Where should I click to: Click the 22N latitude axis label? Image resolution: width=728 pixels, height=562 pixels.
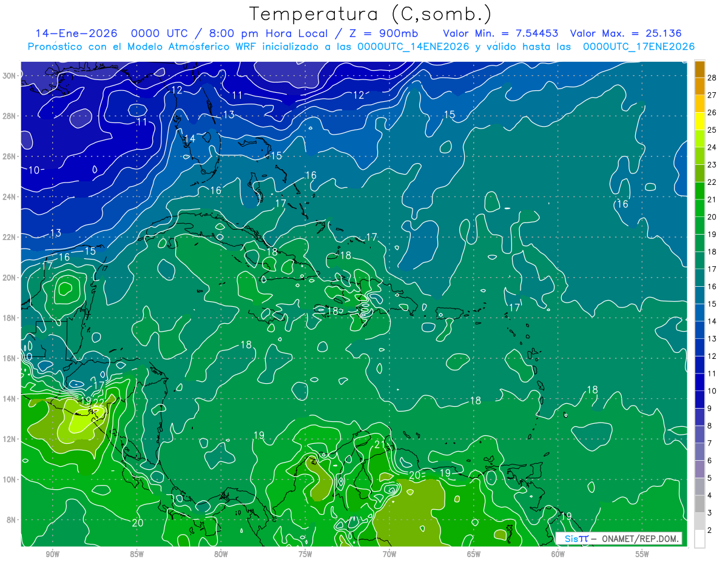[x=9, y=237]
